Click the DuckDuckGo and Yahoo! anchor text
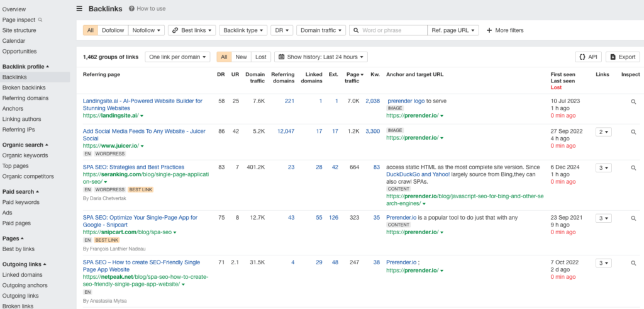The width and height of the screenshot is (644, 309). click(x=418, y=174)
